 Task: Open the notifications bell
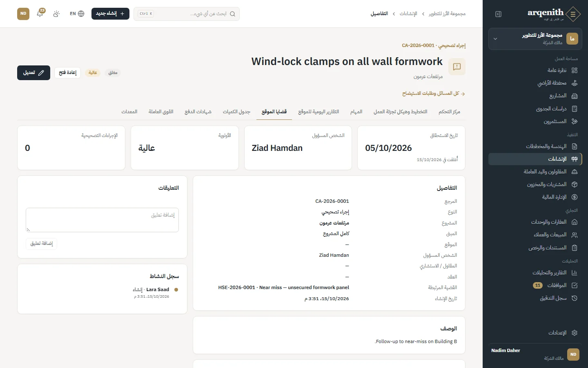(40, 13)
